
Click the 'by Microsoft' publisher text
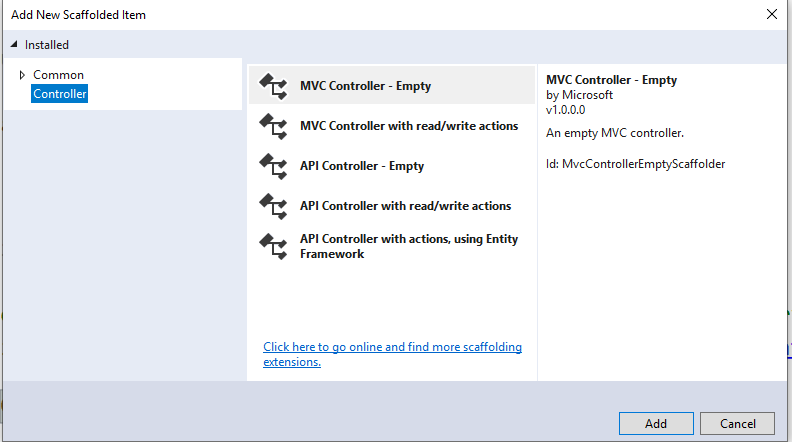(579, 95)
